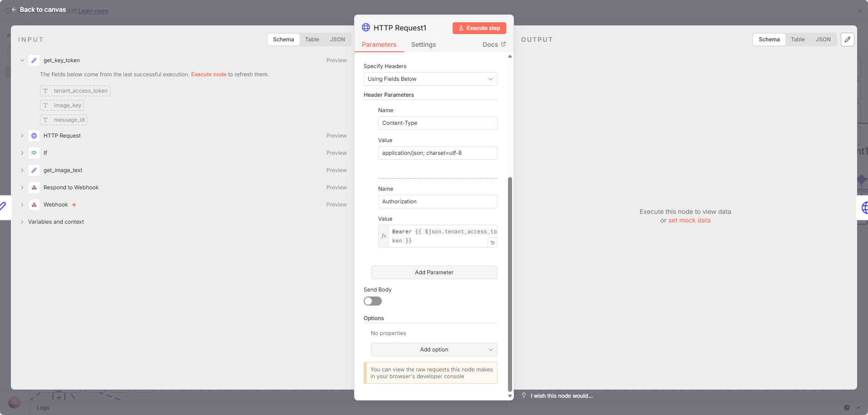The height and width of the screenshot is (415, 868).
Task: Click the HTTP Request globe icon in input list
Action: tap(34, 136)
